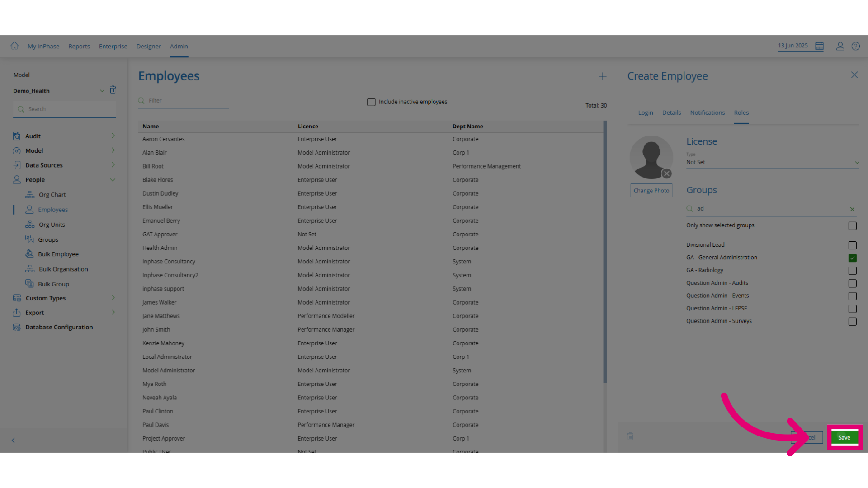Viewport: 868px width, 488px height.
Task: Check Question Admin - Events group
Action: [852, 296]
